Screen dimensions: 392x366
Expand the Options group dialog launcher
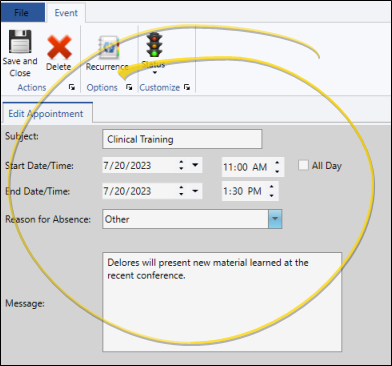pyautogui.click(x=129, y=87)
